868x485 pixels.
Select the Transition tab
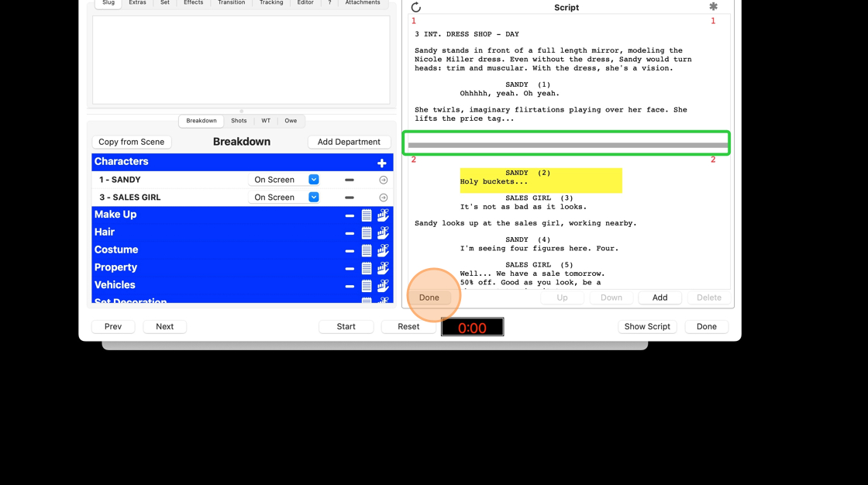point(232,3)
